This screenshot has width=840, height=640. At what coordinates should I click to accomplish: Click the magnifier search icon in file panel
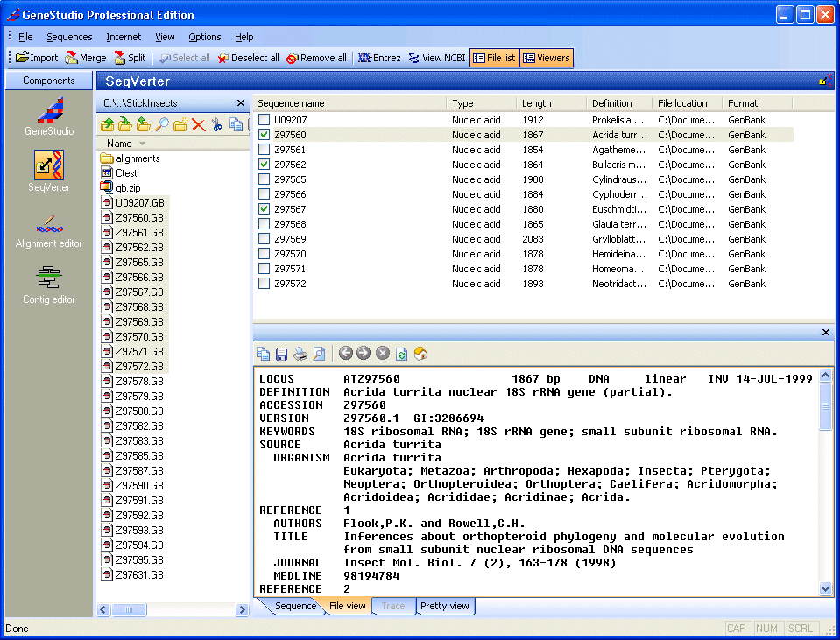click(x=162, y=125)
